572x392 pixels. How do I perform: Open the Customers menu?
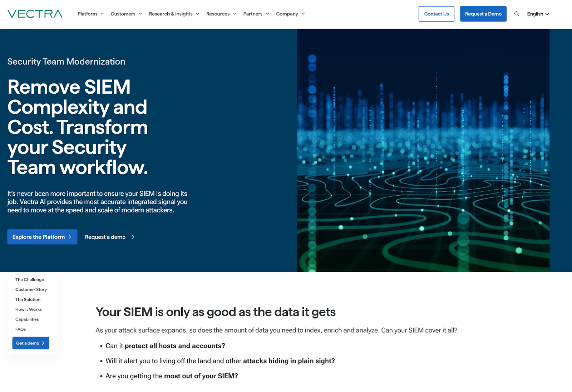(126, 14)
